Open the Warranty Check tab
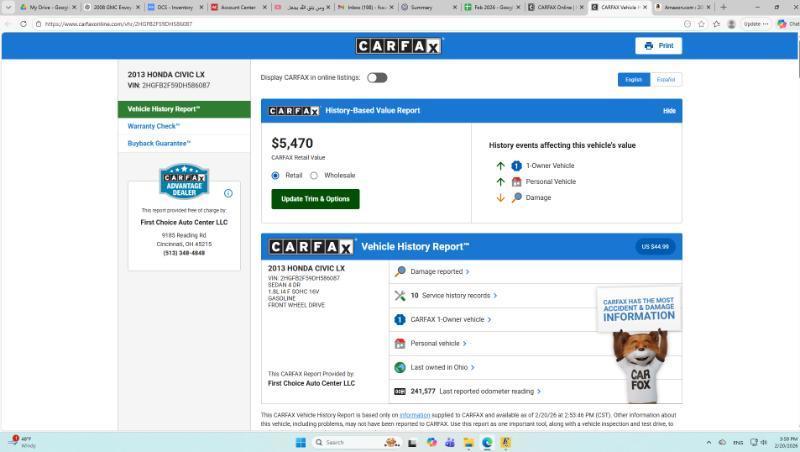Viewport: 800px width, 452px height. point(153,126)
